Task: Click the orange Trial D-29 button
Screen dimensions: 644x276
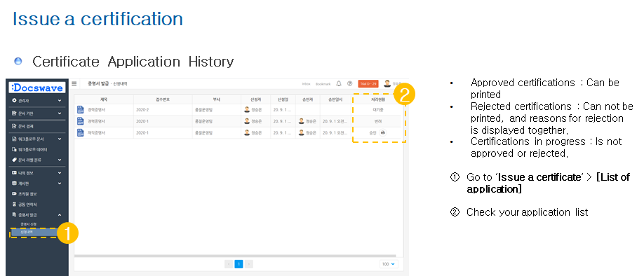Action: tap(368, 83)
